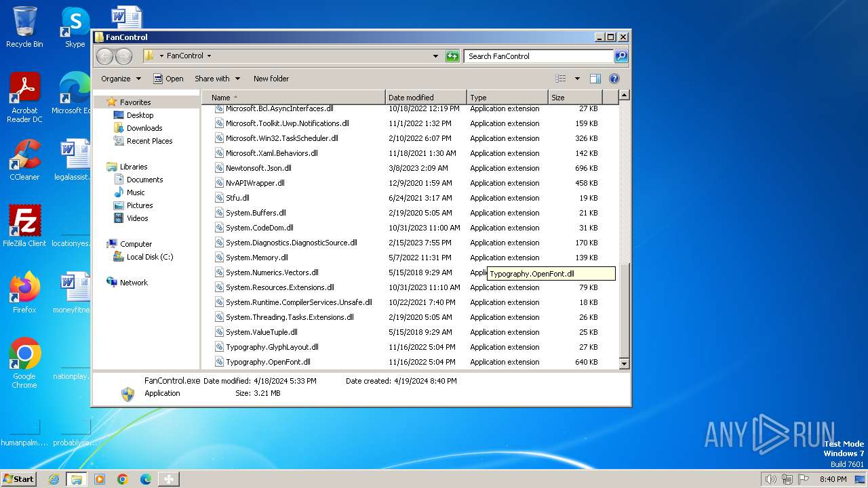Select the Stfu.dll file
This screenshot has height=488, width=868.
(237, 198)
